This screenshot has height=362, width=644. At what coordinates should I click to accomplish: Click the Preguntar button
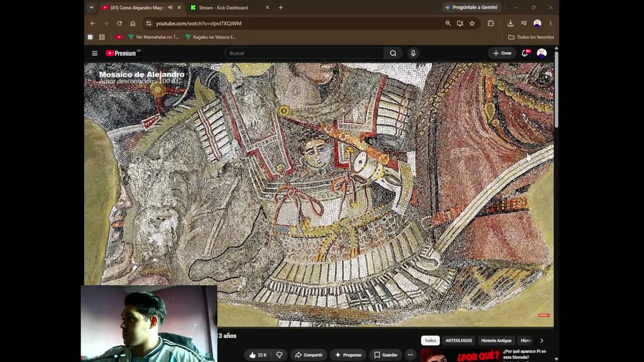click(x=348, y=355)
